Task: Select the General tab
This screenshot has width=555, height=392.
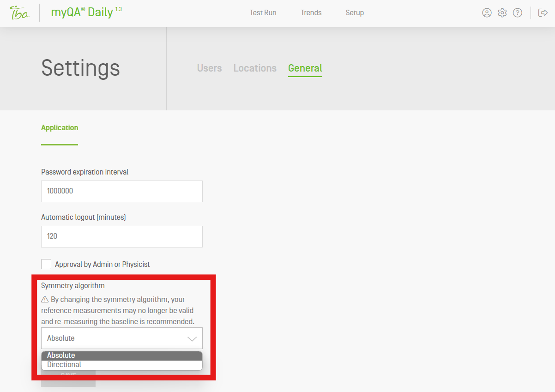Action: coord(305,68)
